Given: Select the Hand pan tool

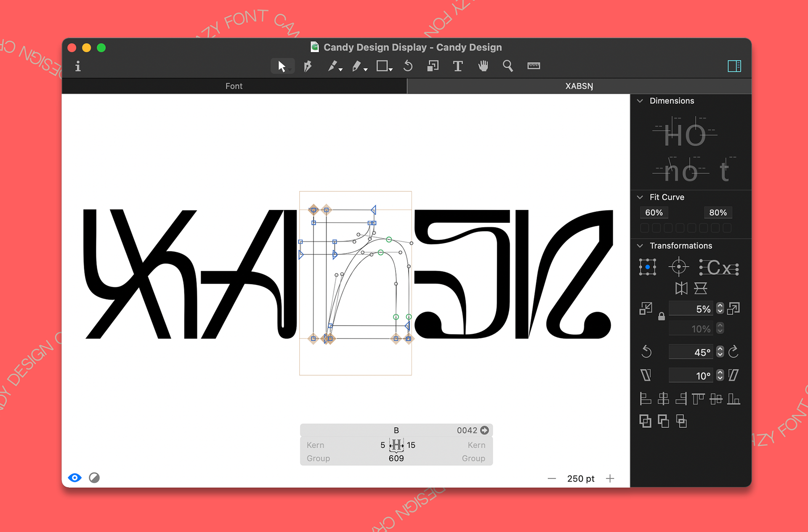Looking at the screenshot, I should click(483, 66).
